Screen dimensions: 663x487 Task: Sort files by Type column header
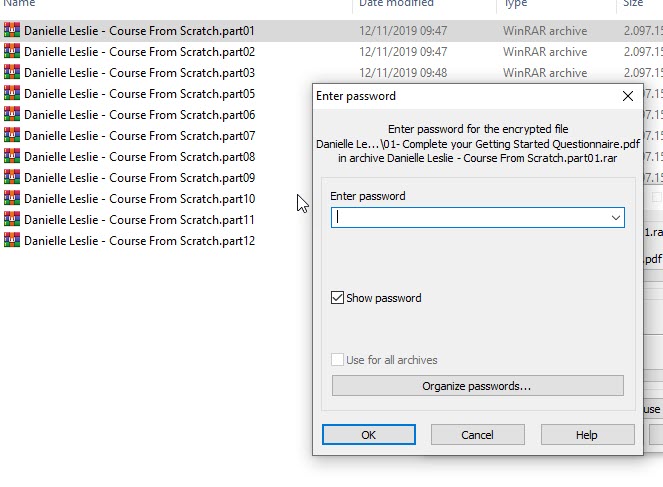(x=516, y=3)
